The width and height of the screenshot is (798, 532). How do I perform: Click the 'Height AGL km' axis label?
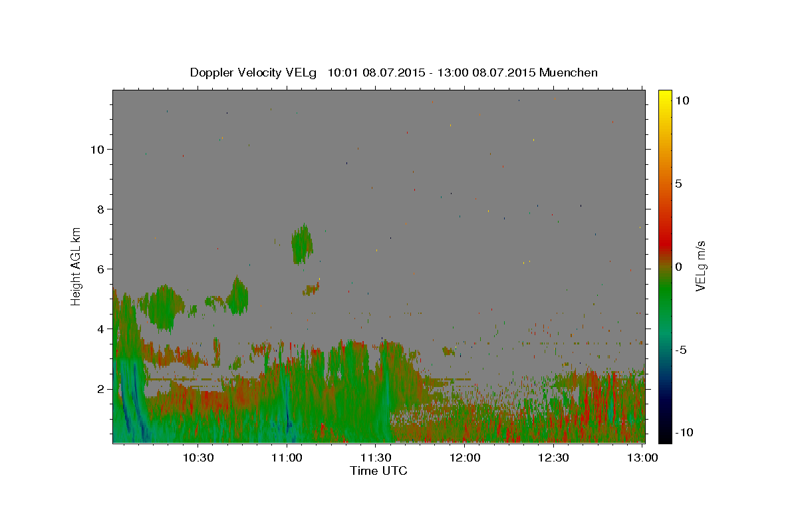[76, 266]
